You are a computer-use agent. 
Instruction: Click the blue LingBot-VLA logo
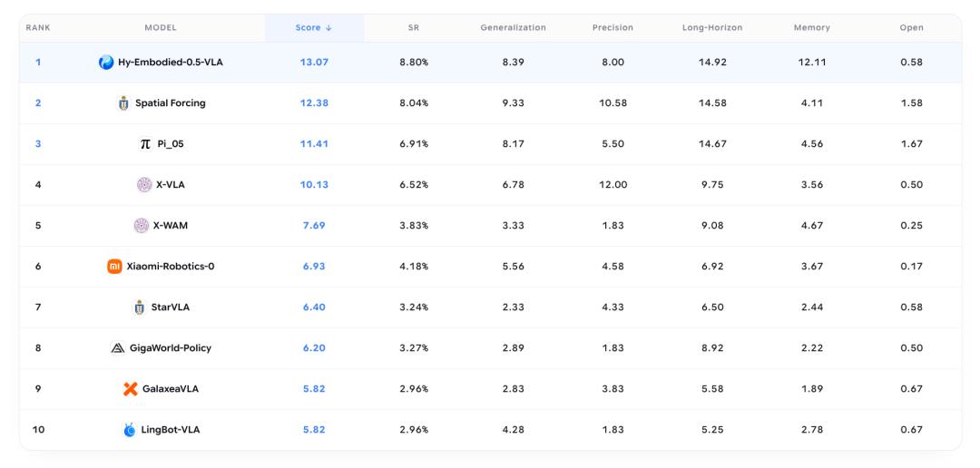click(130, 430)
